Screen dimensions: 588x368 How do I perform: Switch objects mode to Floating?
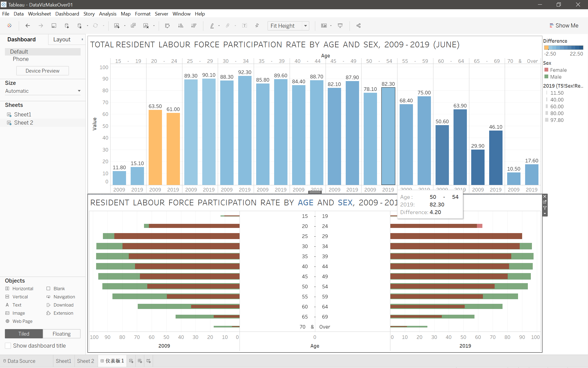(x=62, y=334)
